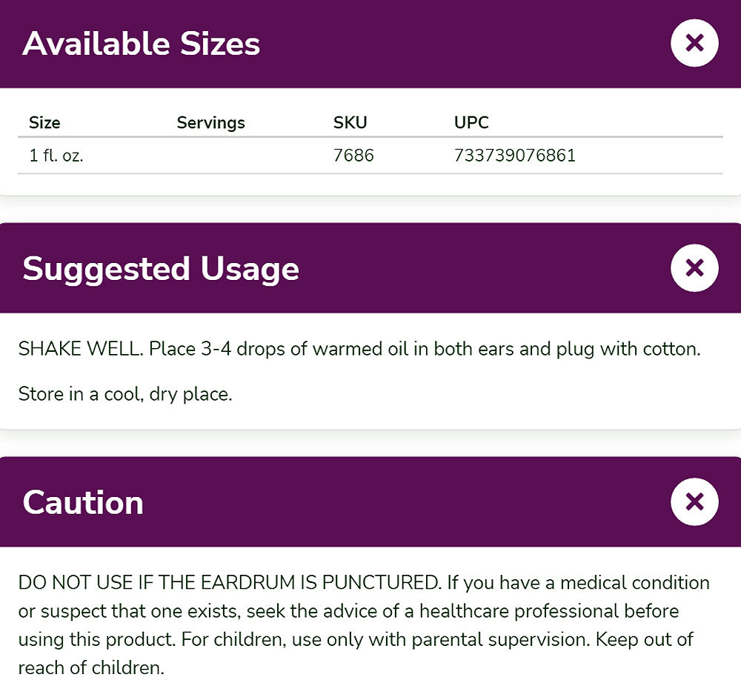This screenshot has height=700, width=741.
Task: Close the Suggested Usage panel X icon
Action: (x=694, y=267)
